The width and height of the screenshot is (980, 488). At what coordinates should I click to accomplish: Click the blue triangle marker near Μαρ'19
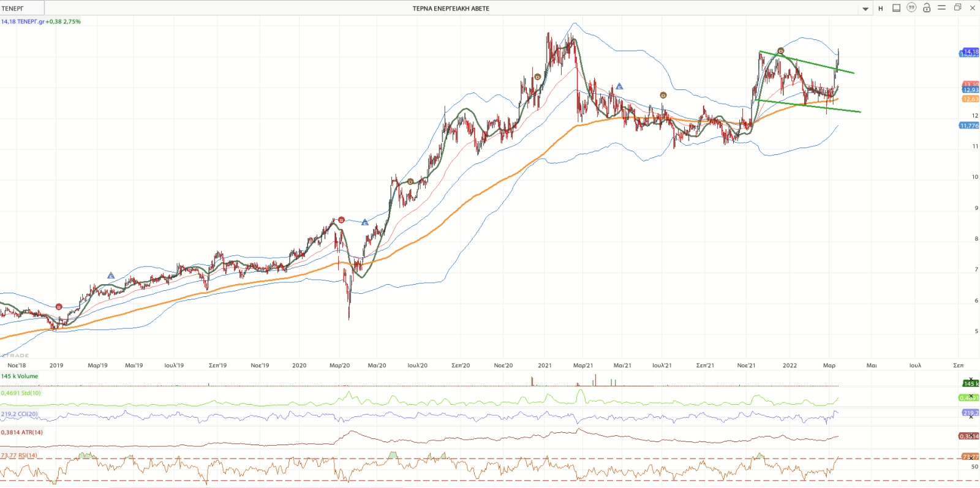click(111, 276)
